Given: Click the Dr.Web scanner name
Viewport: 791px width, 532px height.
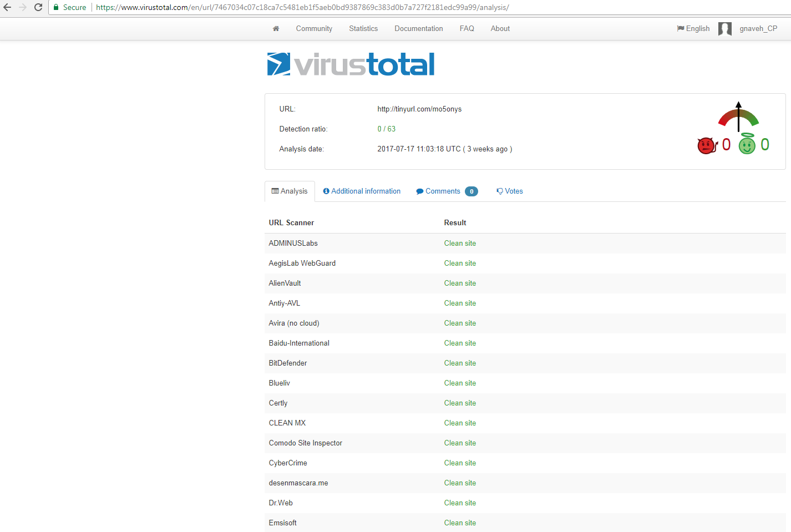Looking at the screenshot, I should 281,503.
